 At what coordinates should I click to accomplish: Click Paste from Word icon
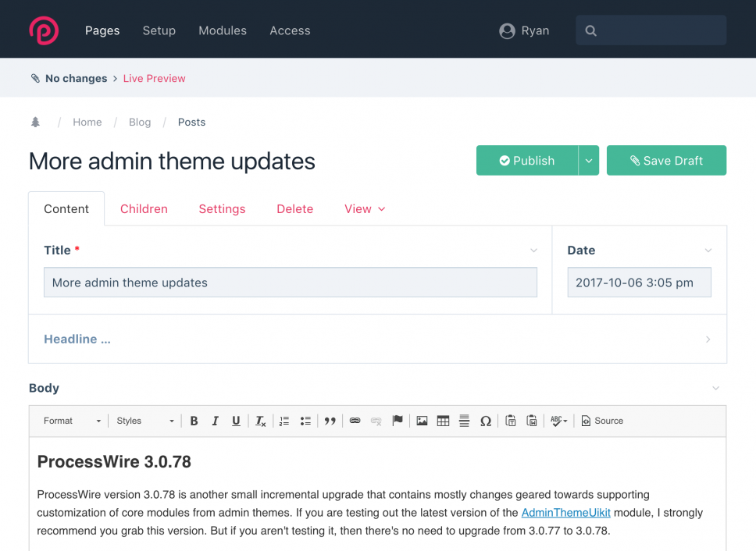pyautogui.click(x=531, y=421)
